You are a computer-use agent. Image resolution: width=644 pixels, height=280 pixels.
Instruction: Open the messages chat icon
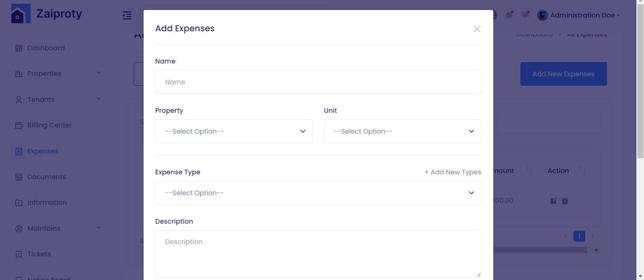(x=525, y=15)
